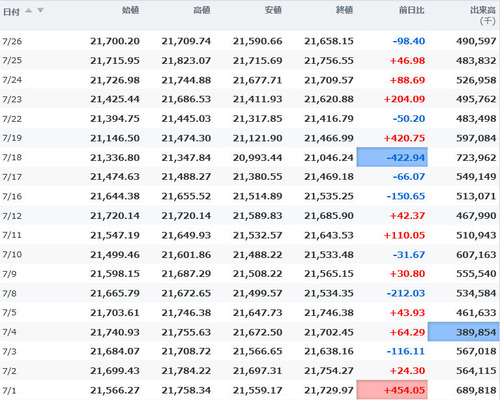
Task: Click the 高値 column header
Action: (x=202, y=10)
